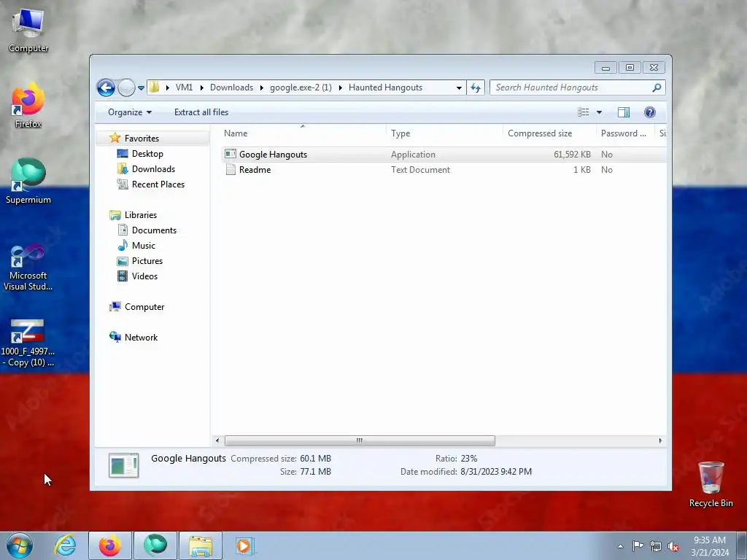747x560 pixels.
Task: Click Extract all files
Action: [201, 112]
